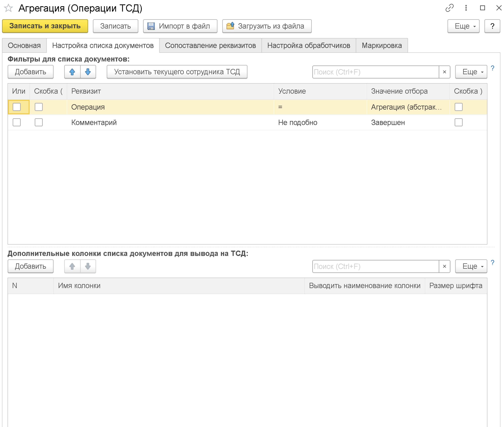The width and height of the screenshot is (504, 427).
Task: Open the top toolbar 'Еще' dropdown
Action: (463, 26)
